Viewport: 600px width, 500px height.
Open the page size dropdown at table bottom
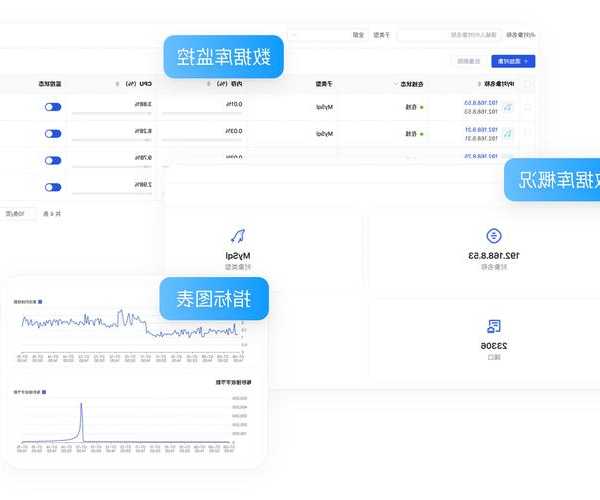20,213
